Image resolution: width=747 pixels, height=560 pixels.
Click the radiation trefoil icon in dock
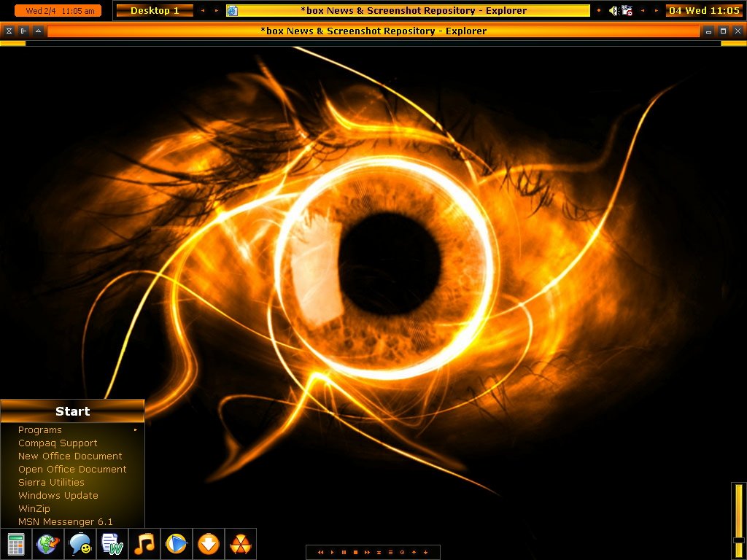241,544
